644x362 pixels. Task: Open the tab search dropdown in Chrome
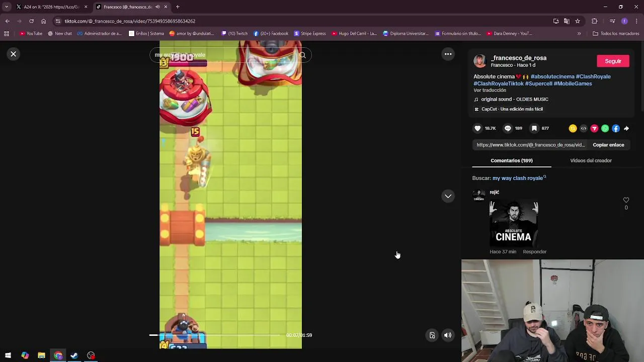pyautogui.click(x=7, y=7)
